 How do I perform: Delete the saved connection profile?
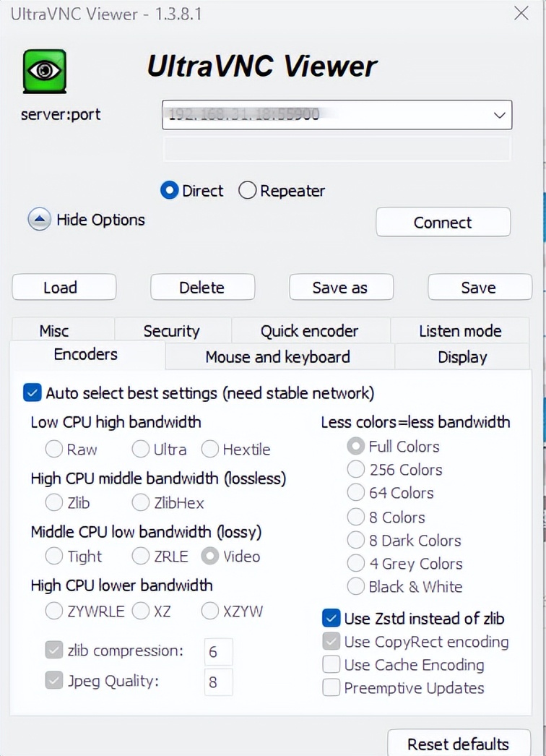[202, 287]
